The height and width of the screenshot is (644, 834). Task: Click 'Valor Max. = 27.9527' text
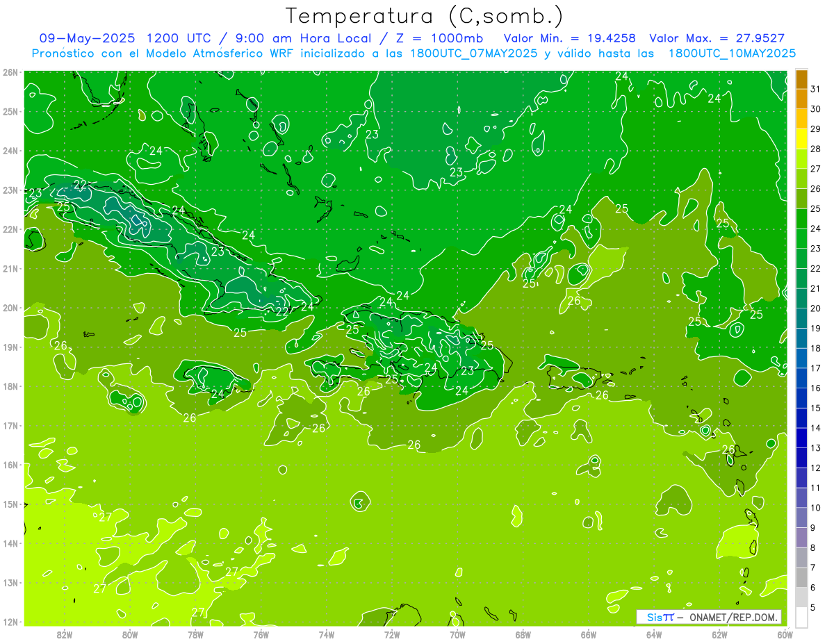[x=716, y=38]
